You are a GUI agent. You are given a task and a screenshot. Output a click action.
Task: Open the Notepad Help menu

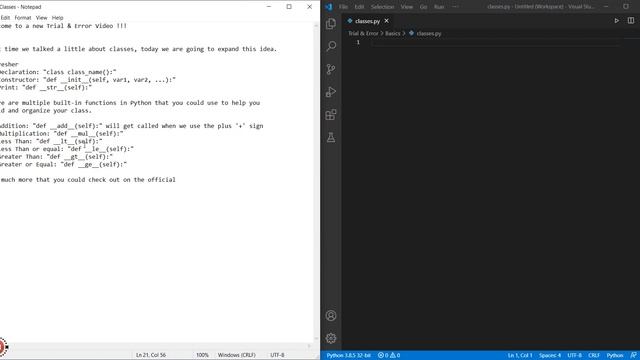[58, 18]
